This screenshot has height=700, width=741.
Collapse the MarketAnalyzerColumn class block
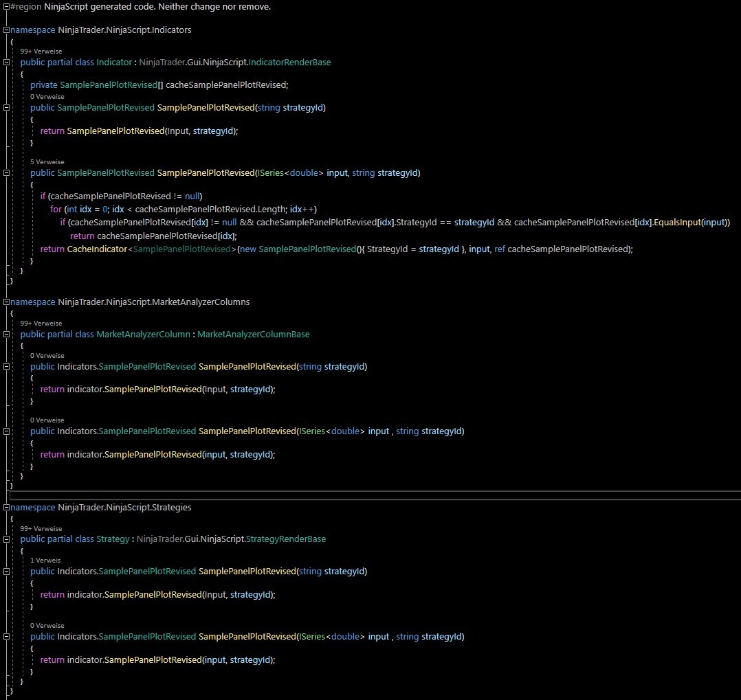click(7, 335)
